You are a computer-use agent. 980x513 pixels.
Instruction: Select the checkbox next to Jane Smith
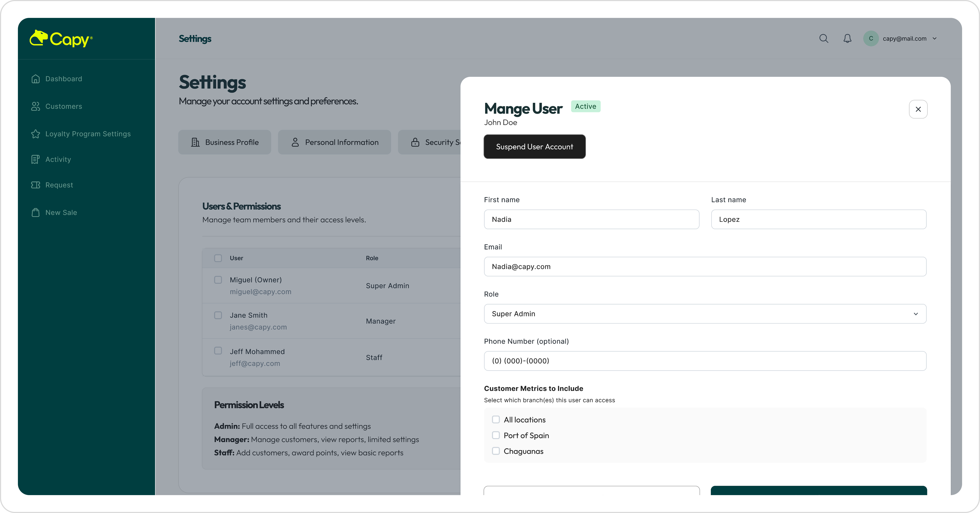click(x=218, y=315)
